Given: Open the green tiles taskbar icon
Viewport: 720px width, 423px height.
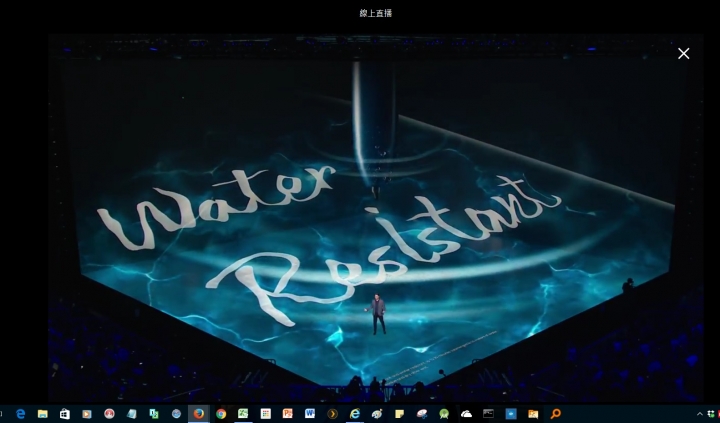Looking at the screenshot, I should coord(154,414).
